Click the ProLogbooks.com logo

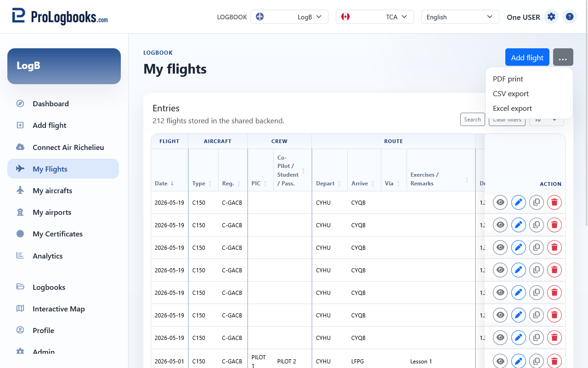(60, 17)
